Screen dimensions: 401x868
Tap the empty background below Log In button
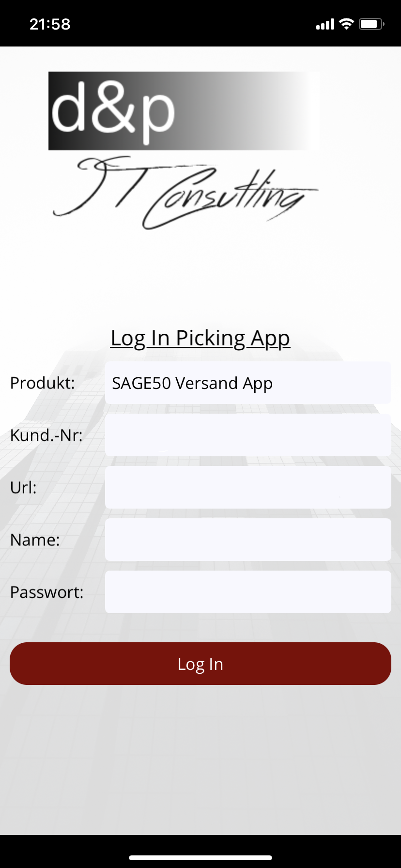[200, 760]
